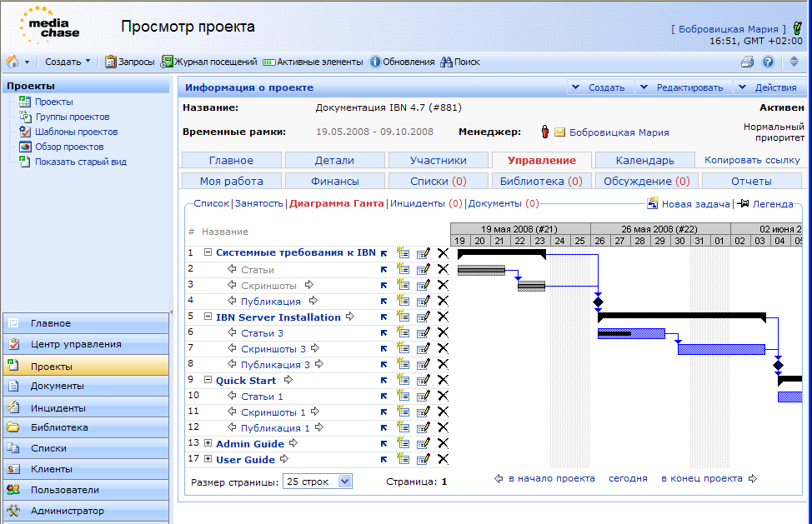
Task: Click Копировать ссылку
Action: 752,160
